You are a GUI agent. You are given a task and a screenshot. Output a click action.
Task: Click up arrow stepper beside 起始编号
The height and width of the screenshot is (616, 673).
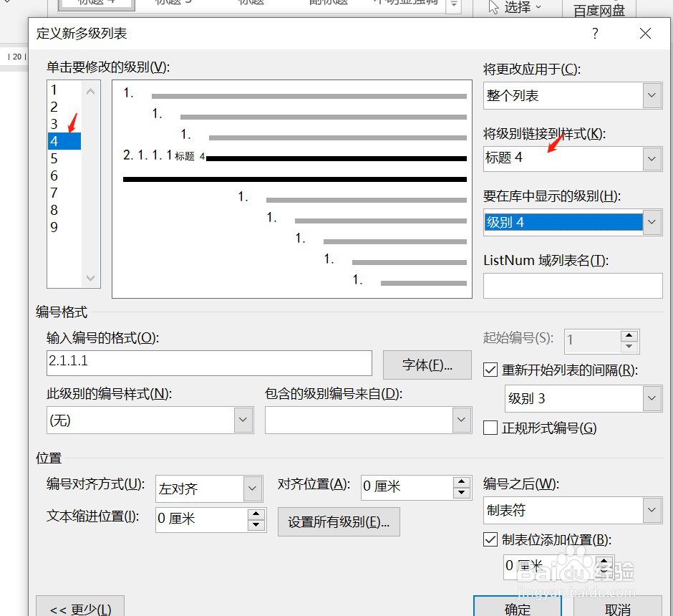pyautogui.click(x=629, y=336)
